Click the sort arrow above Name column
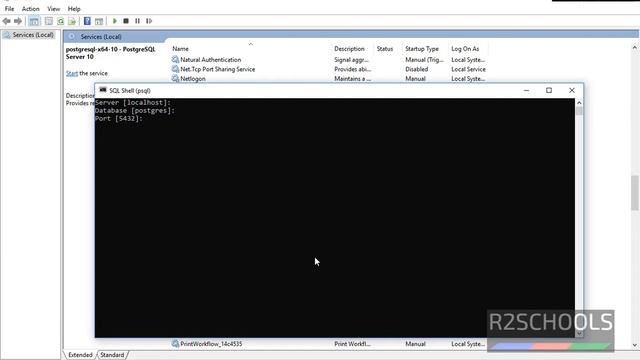This screenshot has width=640, height=360. pyautogui.click(x=251, y=44)
